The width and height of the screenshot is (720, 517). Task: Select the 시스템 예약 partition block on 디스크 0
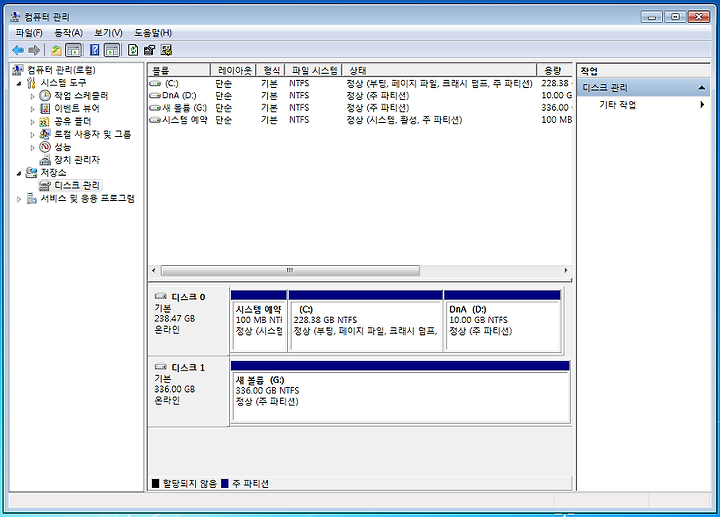[259, 321]
